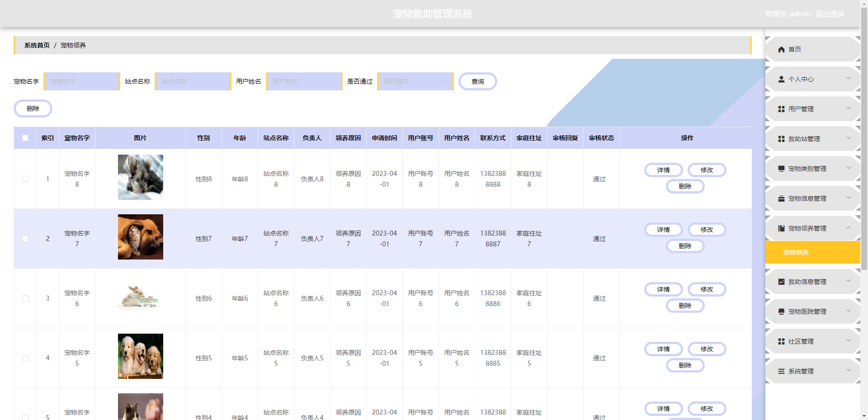The height and width of the screenshot is (420, 868).
Task: Click the 宠物领养管理 chart icon
Action: tap(781, 228)
